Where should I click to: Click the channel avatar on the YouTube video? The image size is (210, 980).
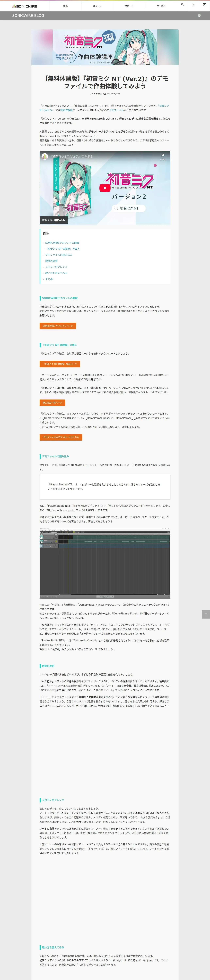point(45,156)
